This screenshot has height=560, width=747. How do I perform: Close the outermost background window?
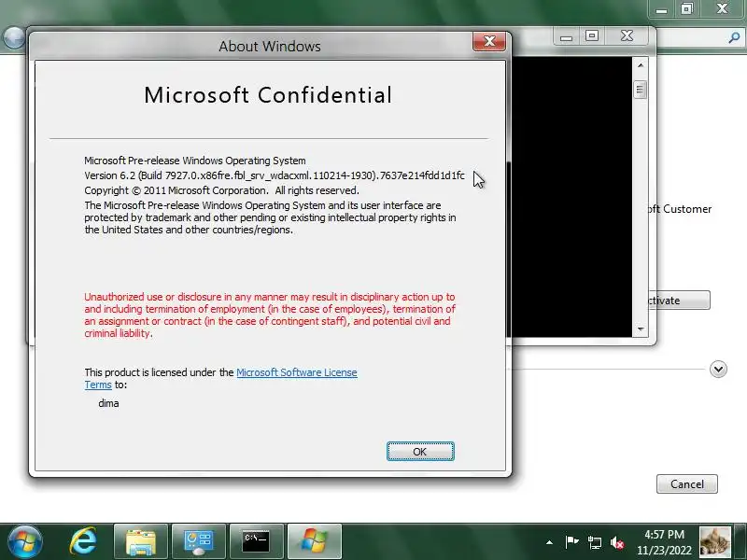tap(722, 8)
